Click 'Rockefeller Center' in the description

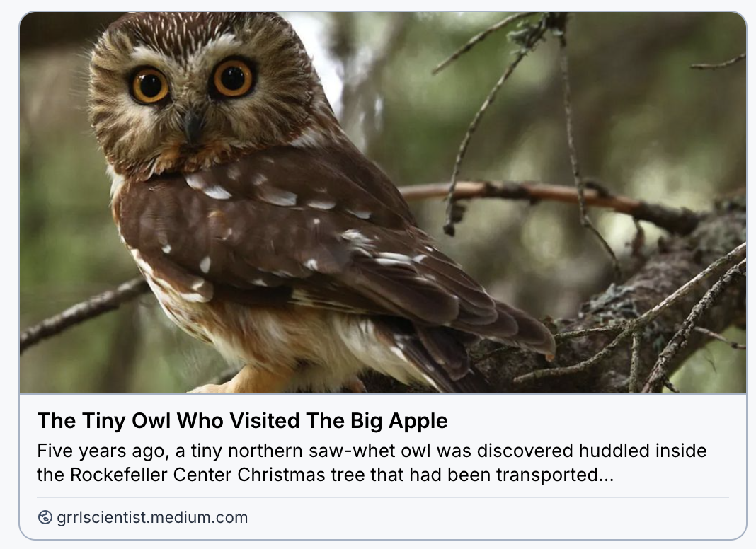[x=151, y=475]
